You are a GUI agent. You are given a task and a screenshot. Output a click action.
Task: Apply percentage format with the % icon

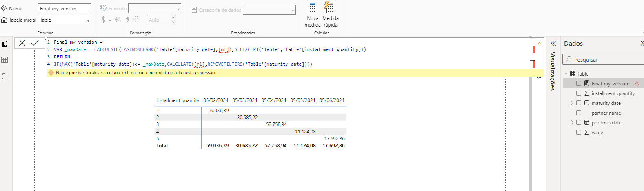118,20
